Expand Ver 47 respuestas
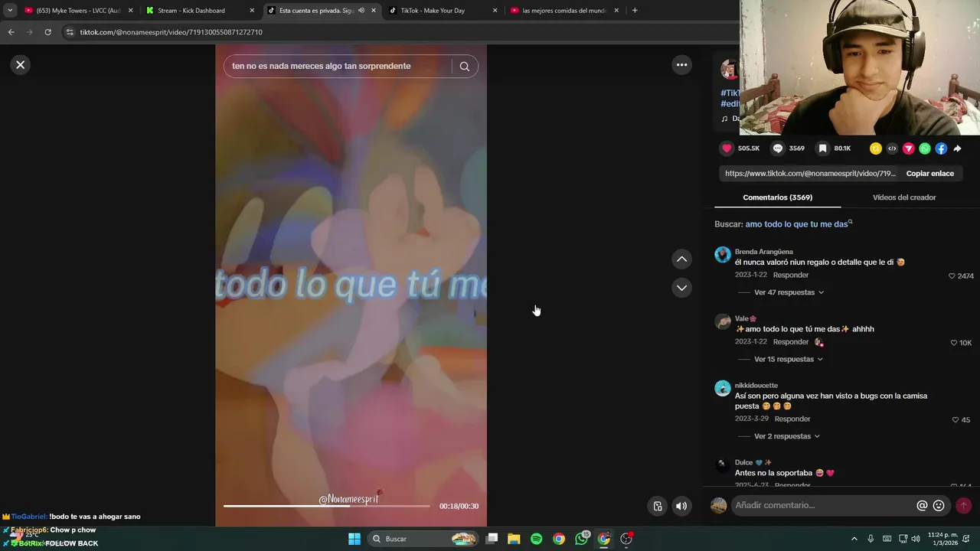 click(x=789, y=292)
